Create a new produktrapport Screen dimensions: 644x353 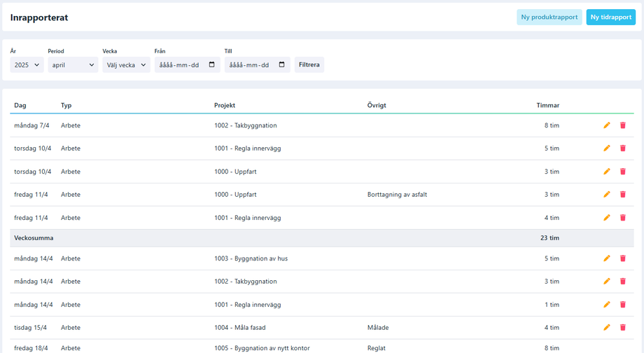[549, 18]
